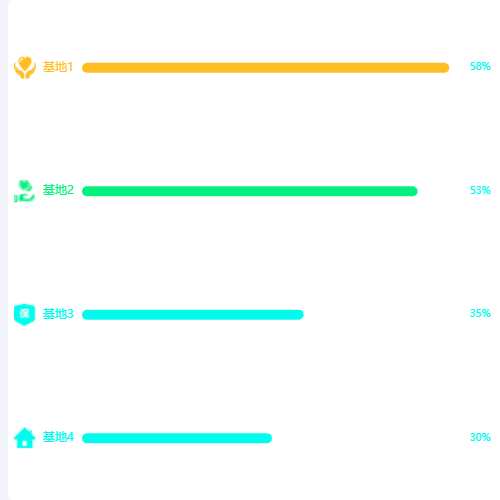Image resolution: width=500 pixels, height=500 pixels.
Task: Click the cyan house icon
Action: pos(25,438)
